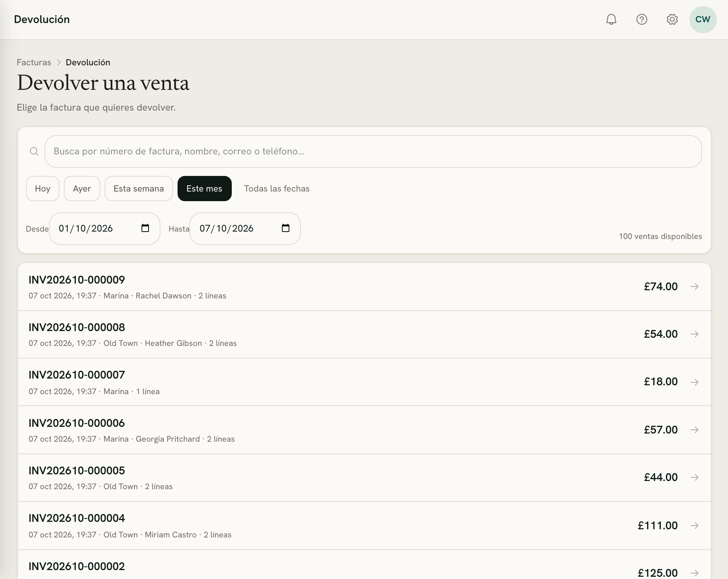Open settings gear icon
Image resolution: width=728 pixels, height=579 pixels.
click(x=672, y=19)
